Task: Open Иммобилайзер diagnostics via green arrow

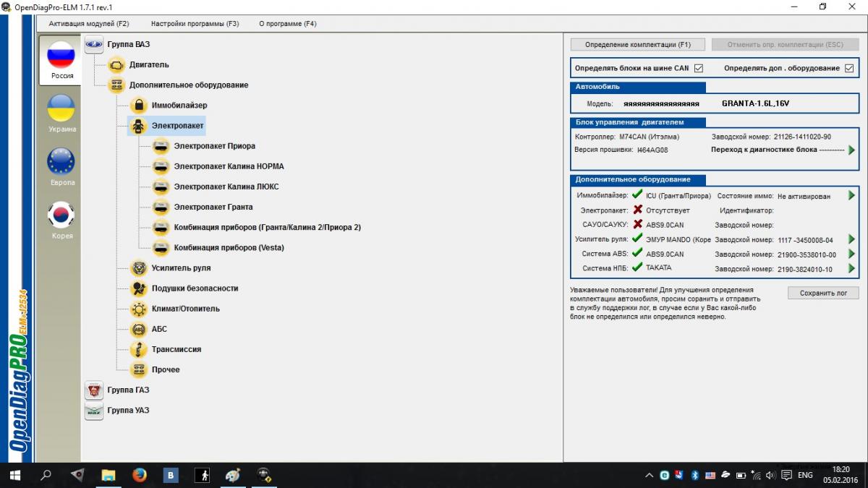Action: [851, 196]
